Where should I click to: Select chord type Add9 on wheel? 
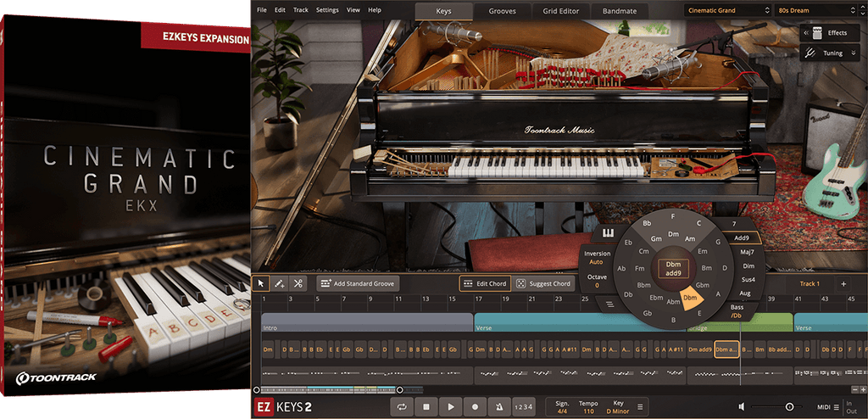tap(741, 237)
